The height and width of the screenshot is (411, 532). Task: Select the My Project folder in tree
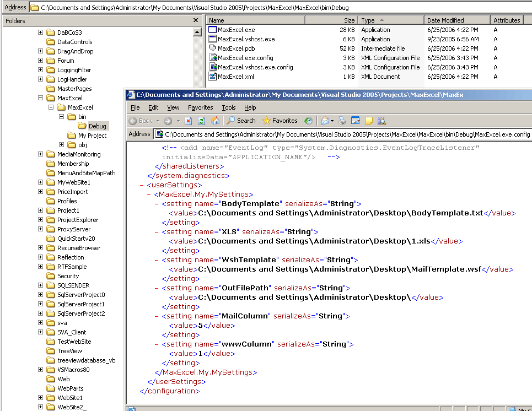92,136
